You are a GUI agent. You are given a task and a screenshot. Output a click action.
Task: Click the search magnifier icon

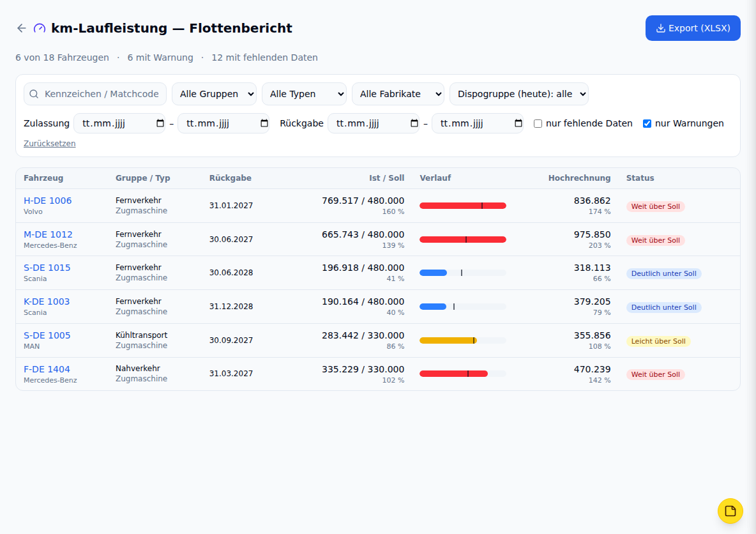tap(34, 94)
